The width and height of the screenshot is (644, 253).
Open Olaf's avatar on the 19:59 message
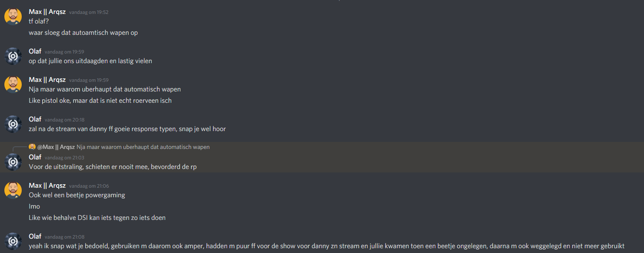click(13, 56)
